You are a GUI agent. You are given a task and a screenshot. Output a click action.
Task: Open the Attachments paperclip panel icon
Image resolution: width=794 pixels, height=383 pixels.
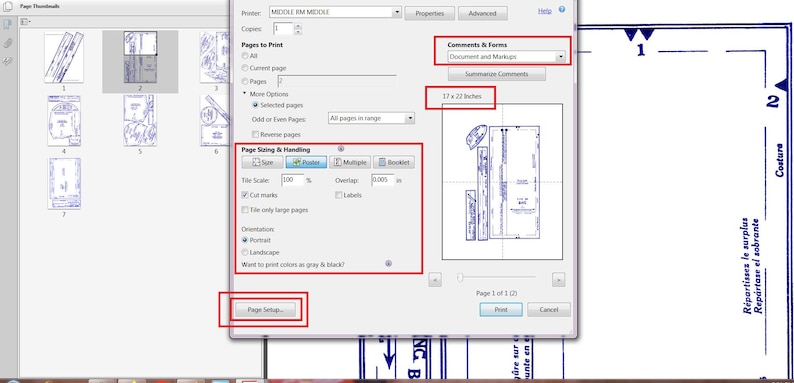8,43
